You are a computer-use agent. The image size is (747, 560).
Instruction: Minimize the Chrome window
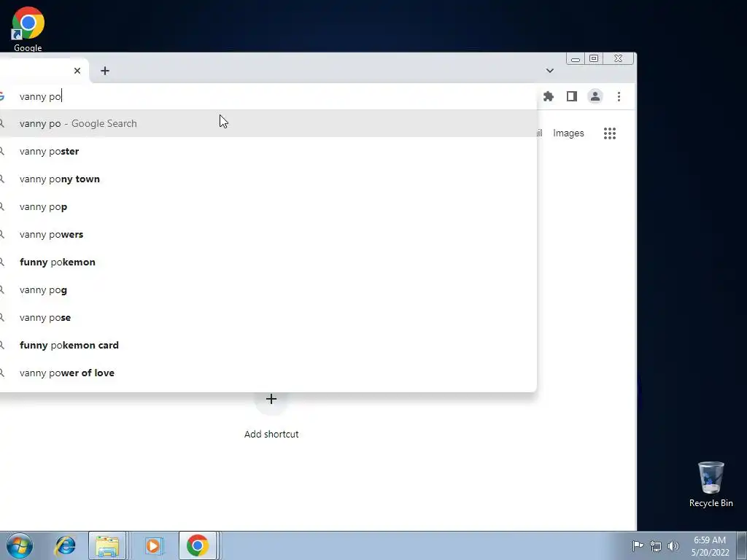(576, 58)
